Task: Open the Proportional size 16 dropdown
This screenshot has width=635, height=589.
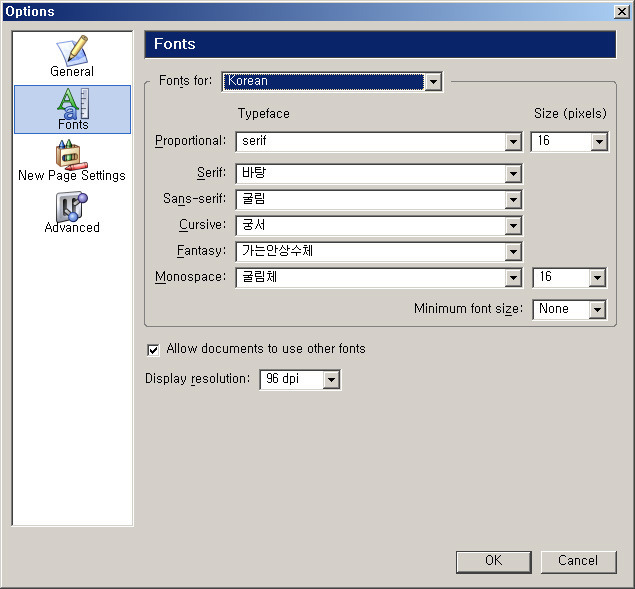Action: pyautogui.click(x=569, y=142)
